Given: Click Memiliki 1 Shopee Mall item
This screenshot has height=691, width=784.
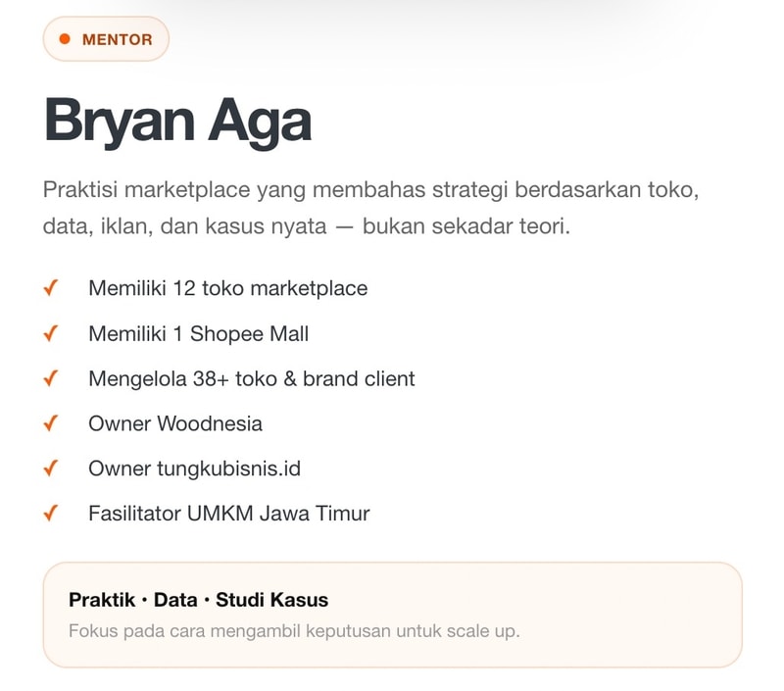Looking at the screenshot, I should (x=199, y=334).
